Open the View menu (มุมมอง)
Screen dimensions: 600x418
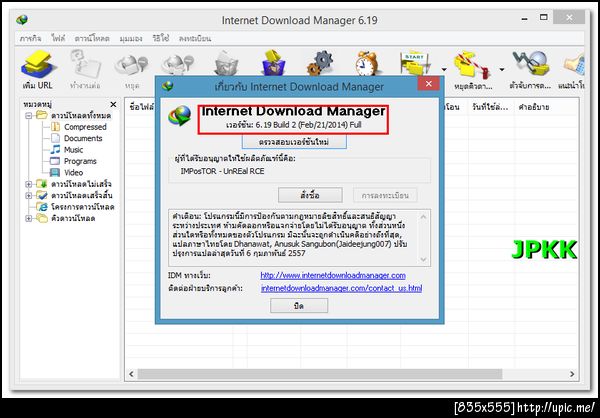click(131, 38)
